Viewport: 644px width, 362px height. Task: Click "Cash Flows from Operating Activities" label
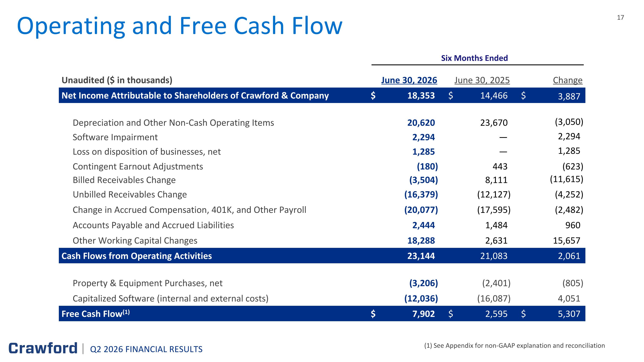(x=137, y=256)
